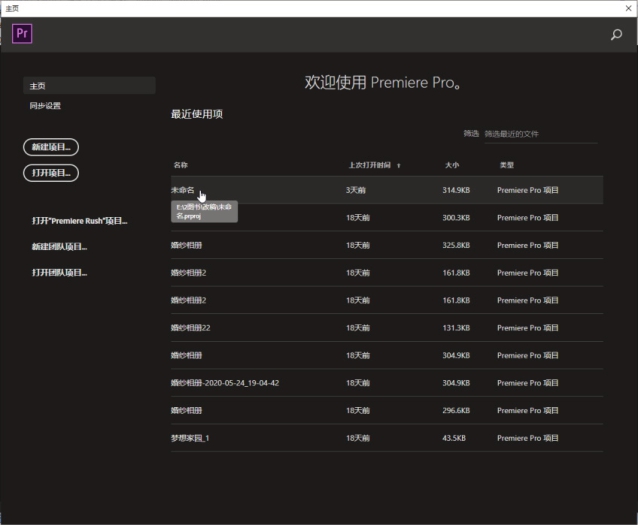Click the sort arrow beside 上次打开时间
638x526 pixels.
[399, 166]
